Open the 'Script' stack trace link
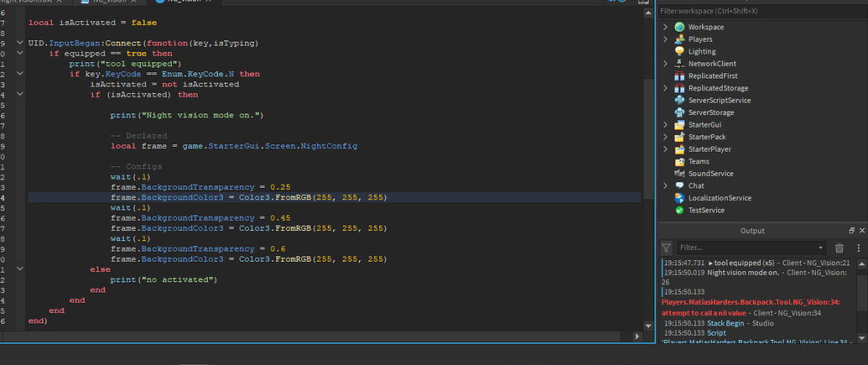Screen dimensions: 868x365 716,333
